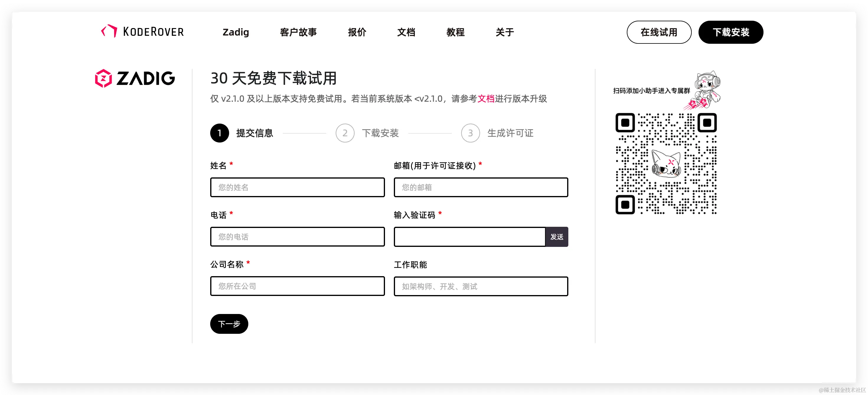Focus the 您的邮箱 email field
868x395 pixels.
point(481,187)
